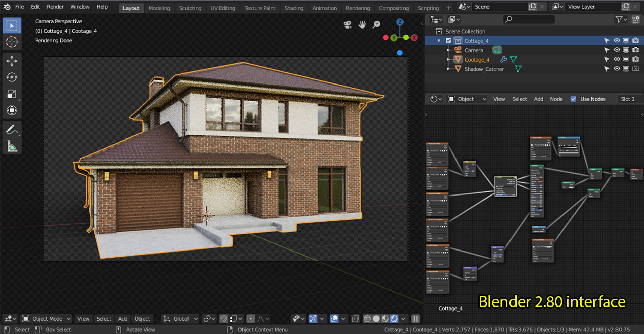Hide Camera in viewport via eye icon
Viewport: 644px width, 334px height.
(616, 50)
